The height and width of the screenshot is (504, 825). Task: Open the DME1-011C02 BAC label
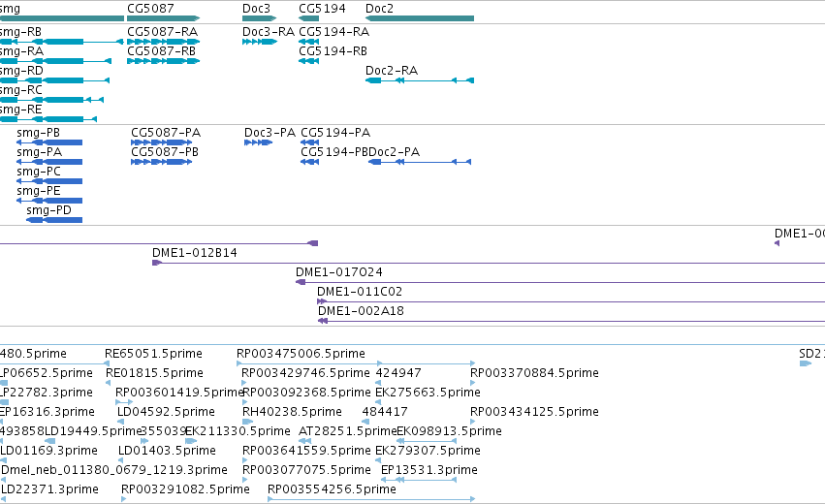coord(360,292)
